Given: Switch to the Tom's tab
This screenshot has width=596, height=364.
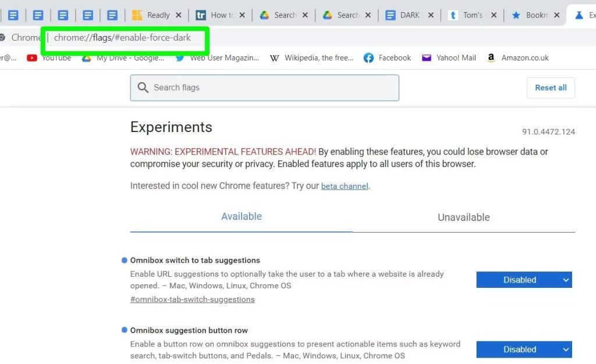Looking at the screenshot, I should (x=471, y=15).
